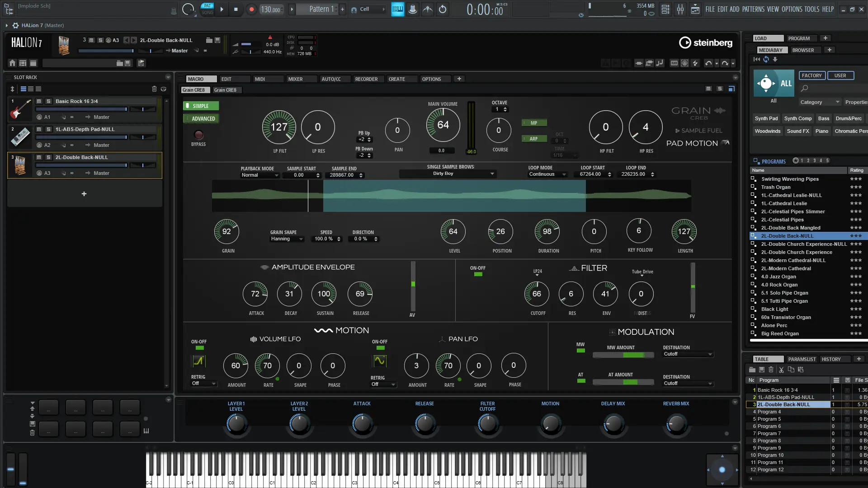Select the Synth Pad category tag
Viewport: 868px width, 488px height.
coord(766,118)
